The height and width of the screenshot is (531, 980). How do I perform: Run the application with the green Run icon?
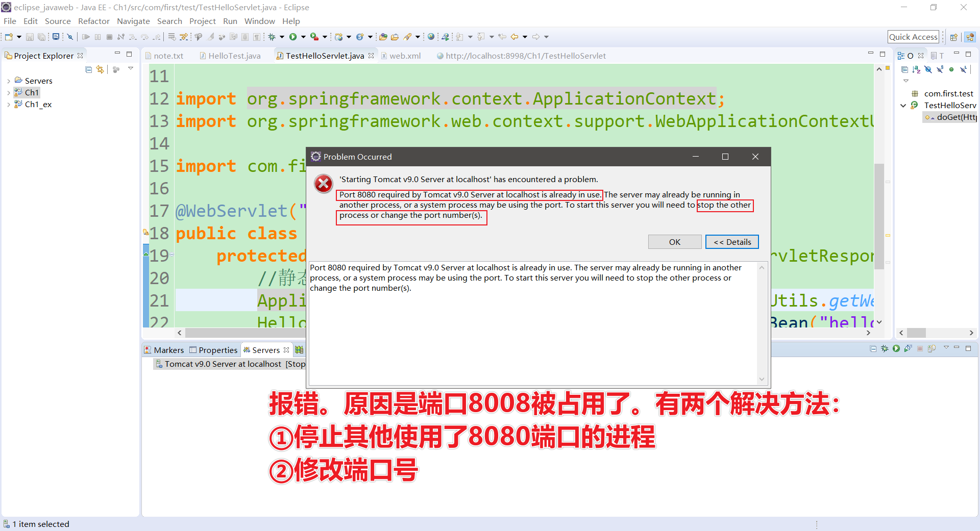click(293, 37)
